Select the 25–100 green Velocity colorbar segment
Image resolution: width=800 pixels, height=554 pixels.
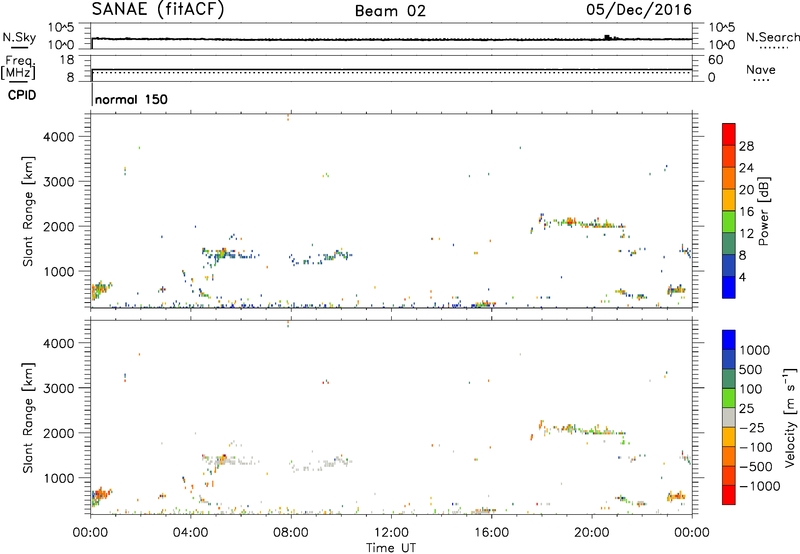[x=729, y=398]
